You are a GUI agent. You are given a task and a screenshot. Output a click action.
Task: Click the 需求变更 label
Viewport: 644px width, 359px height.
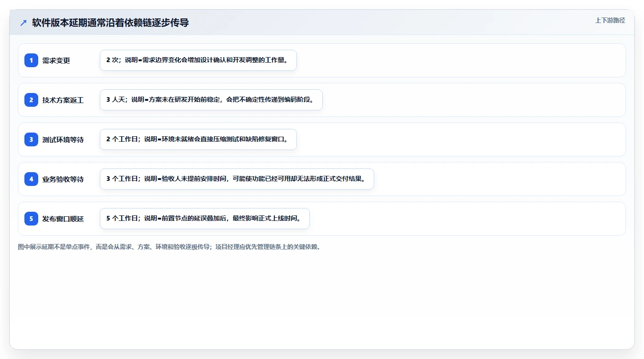click(56, 60)
